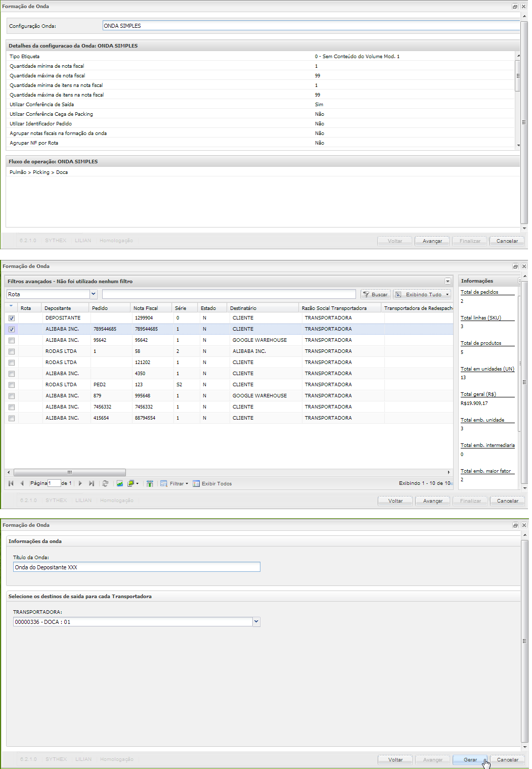The width and height of the screenshot is (532, 769).
Task: Click the Informações panel vertical scrollbar
Action: pyautogui.click(x=520, y=363)
